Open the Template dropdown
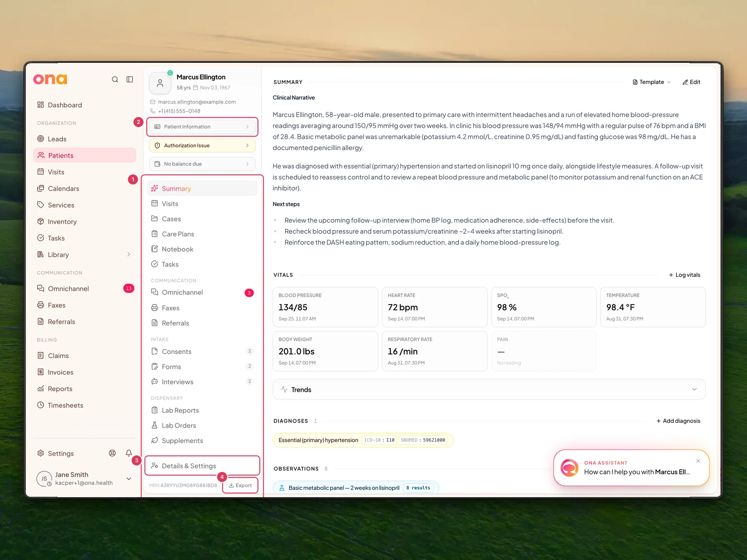 (651, 82)
